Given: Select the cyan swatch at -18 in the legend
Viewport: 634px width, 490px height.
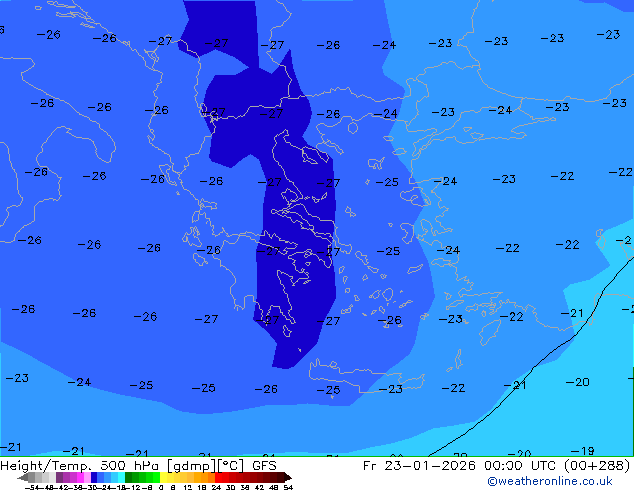Looking at the screenshot, I should [121, 477].
